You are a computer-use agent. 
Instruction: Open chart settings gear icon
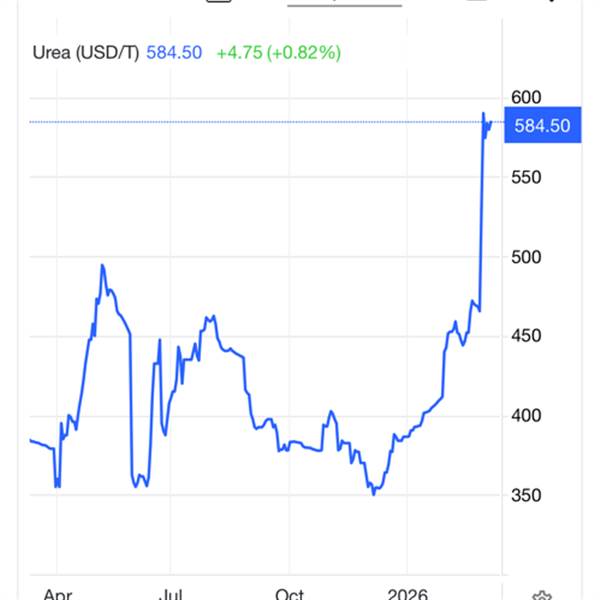pos(545,594)
